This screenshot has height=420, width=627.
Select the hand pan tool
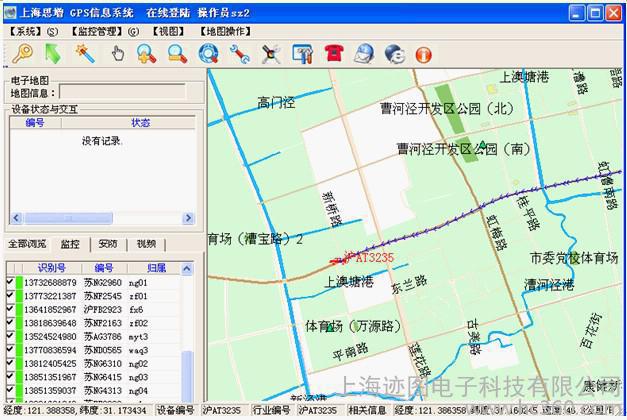pos(118,54)
